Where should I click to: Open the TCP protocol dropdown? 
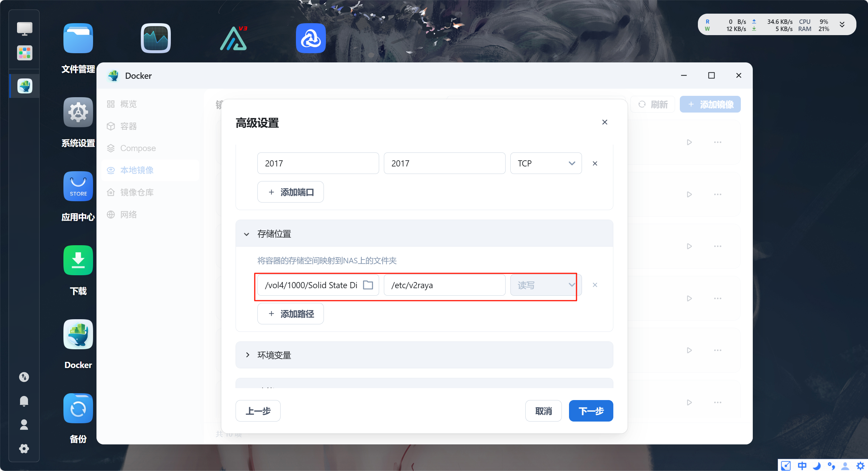point(546,163)
